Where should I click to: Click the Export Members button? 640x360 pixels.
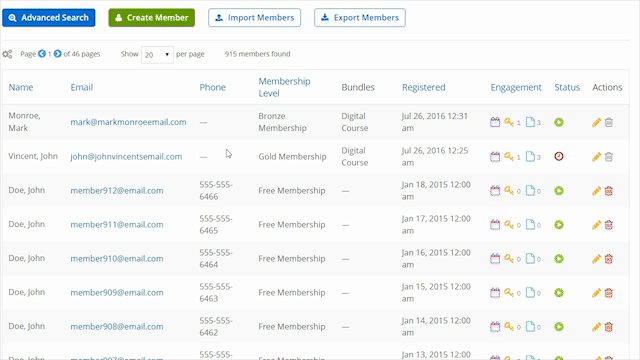pos(360,18)
